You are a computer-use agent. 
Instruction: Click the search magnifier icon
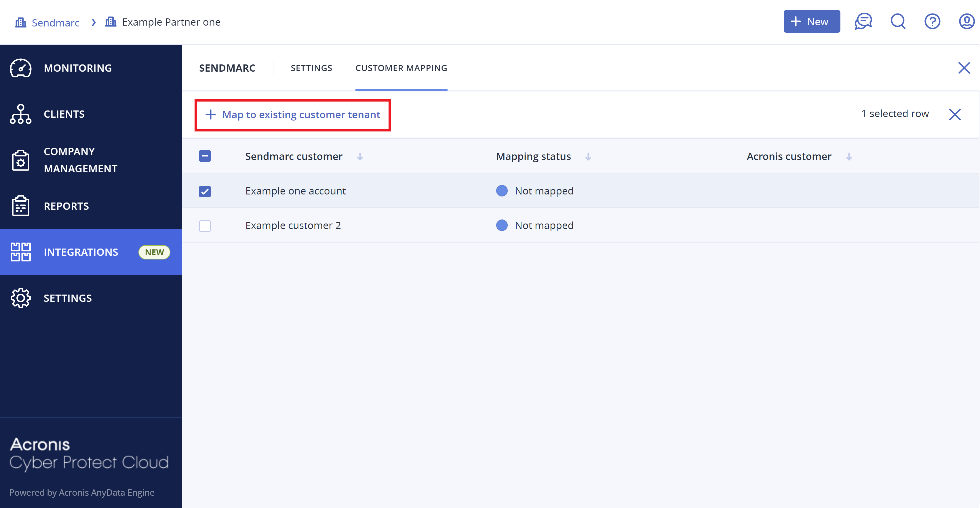(898, 21)
